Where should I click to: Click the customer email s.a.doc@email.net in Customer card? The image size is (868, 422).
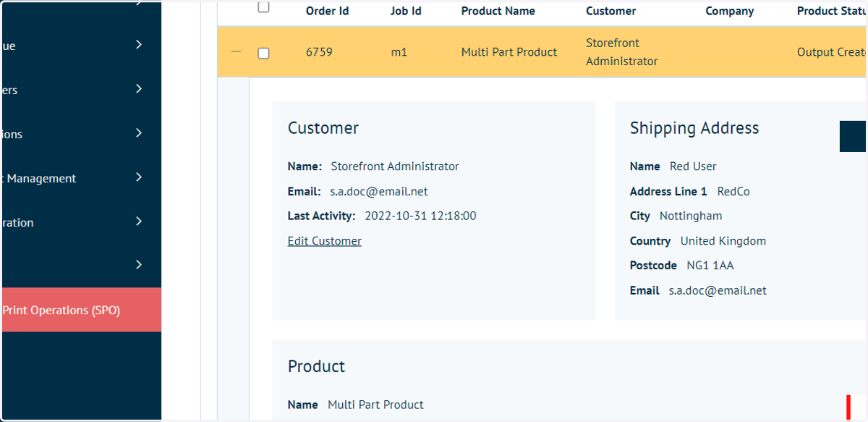tap(379, 192)
